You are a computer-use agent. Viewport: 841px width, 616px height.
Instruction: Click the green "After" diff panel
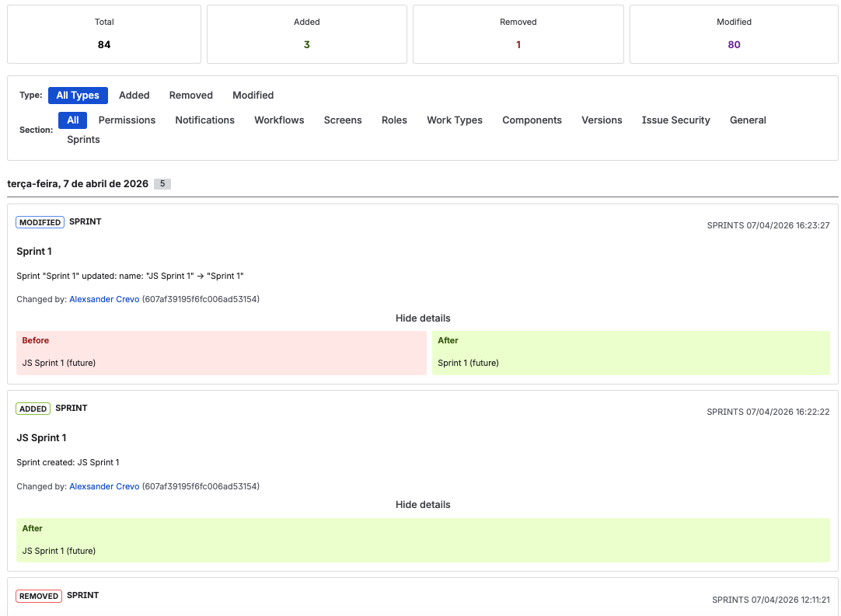click(630, 353)
